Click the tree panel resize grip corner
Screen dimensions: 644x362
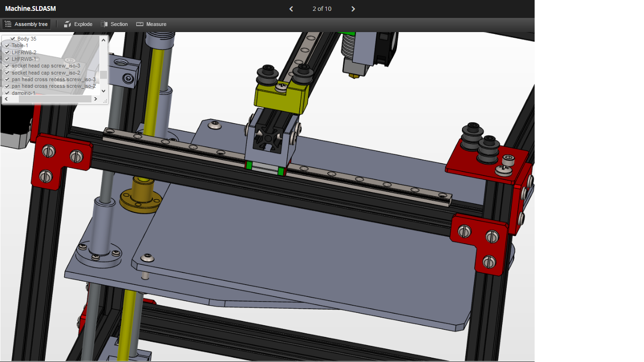(105, 101)
